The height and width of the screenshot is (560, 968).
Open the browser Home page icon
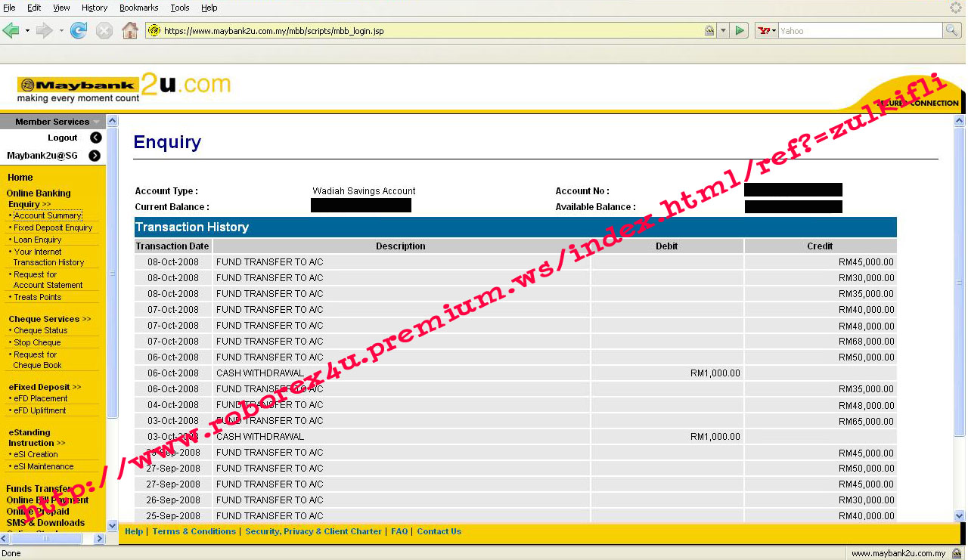130,31
